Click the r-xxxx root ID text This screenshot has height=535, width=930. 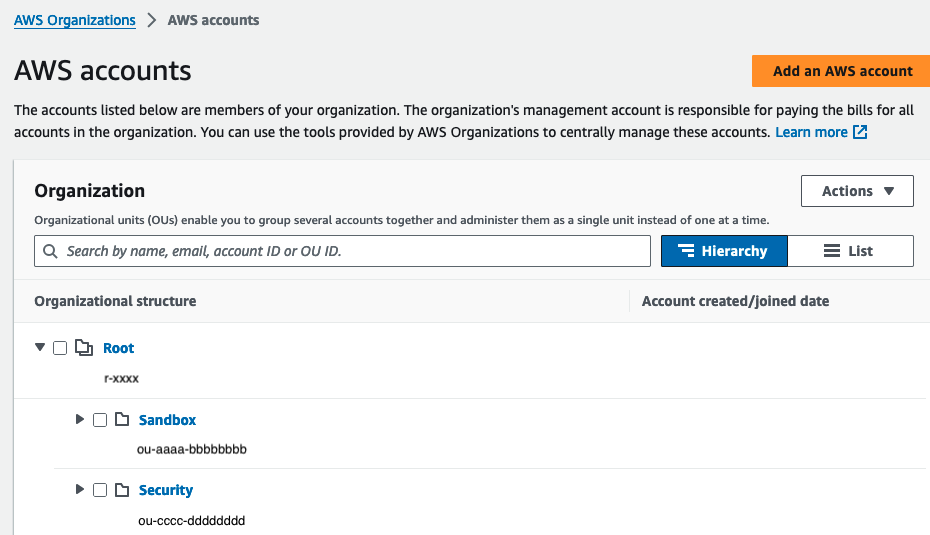point(121,378)
